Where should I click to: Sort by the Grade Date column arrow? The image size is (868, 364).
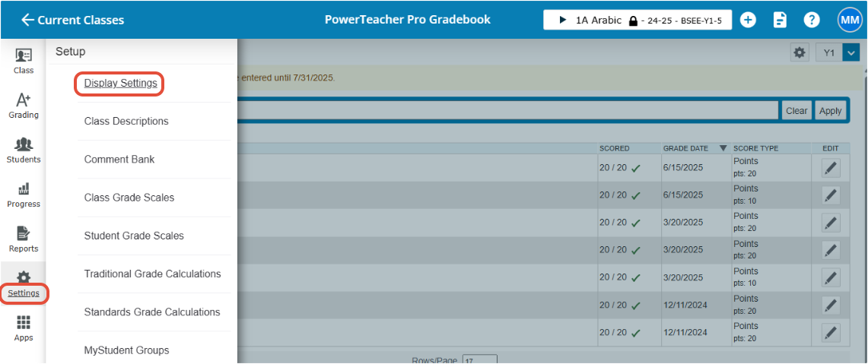(723, 148)
